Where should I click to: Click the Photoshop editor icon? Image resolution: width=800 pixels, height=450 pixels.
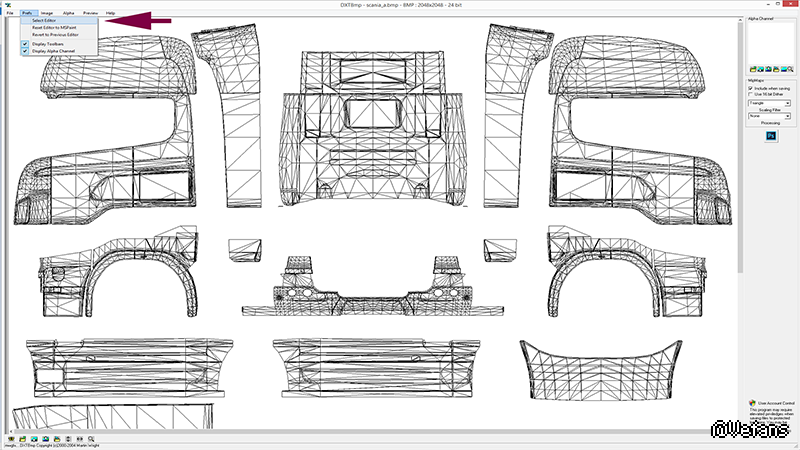770,135
